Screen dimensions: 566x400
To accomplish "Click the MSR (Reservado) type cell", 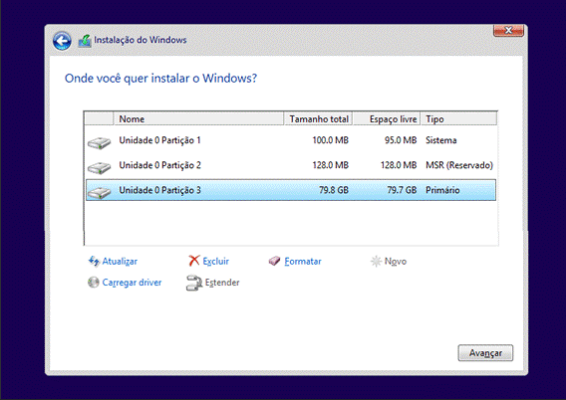I will point(459,165).
